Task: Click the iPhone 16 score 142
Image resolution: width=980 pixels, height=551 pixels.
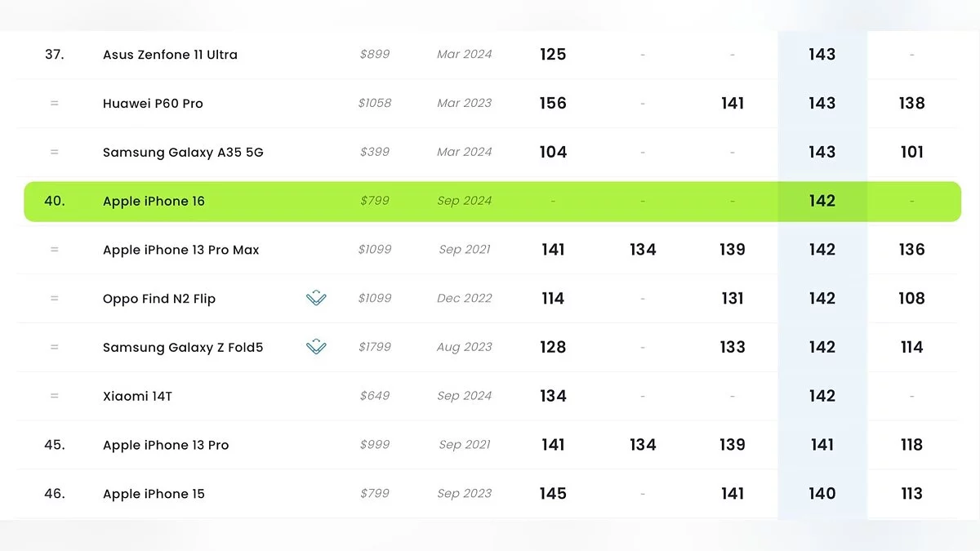Action: pyautogui.click(x=822, y=201)
